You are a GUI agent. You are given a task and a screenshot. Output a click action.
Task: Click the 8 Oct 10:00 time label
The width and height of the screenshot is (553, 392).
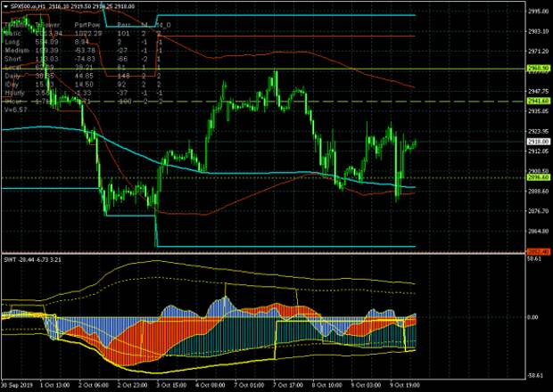[327, 385]
